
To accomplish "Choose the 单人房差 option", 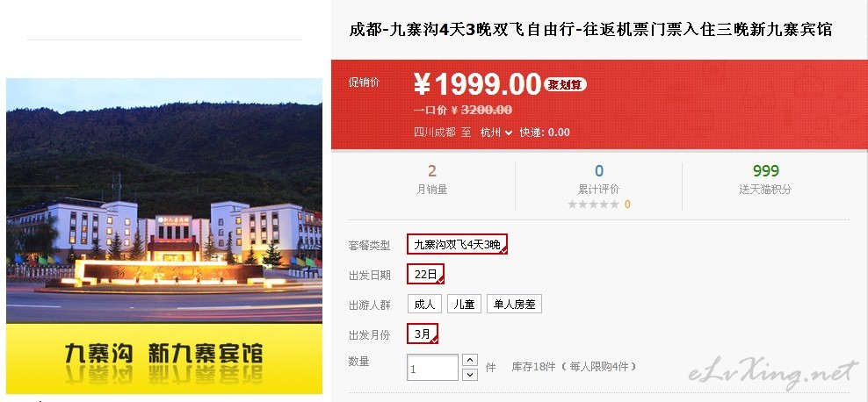I will [x=514, y=304].
